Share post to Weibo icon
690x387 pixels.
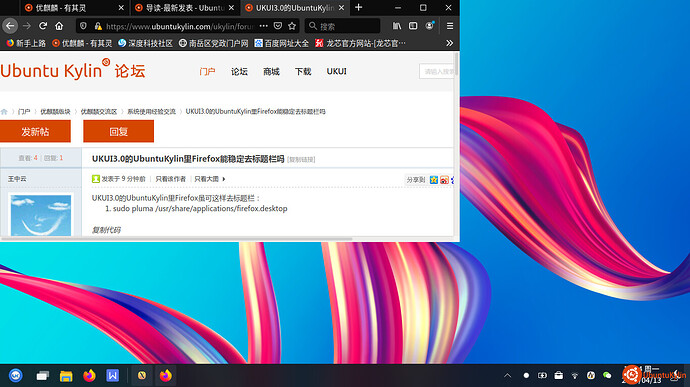(444, 180)
